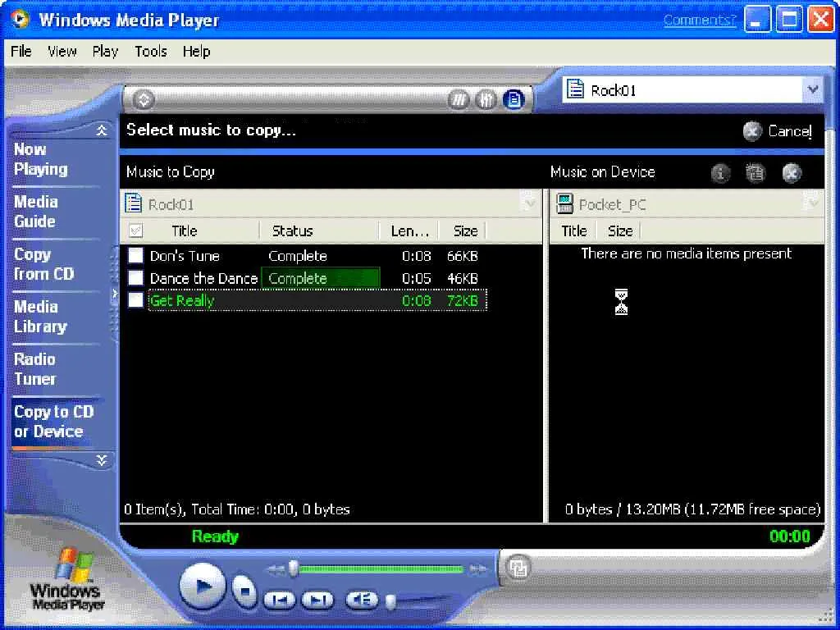Viewport: 840px width, 630px height.
Task: Check the Dance the Dance checkbox
Action: (x=135, y=277)
